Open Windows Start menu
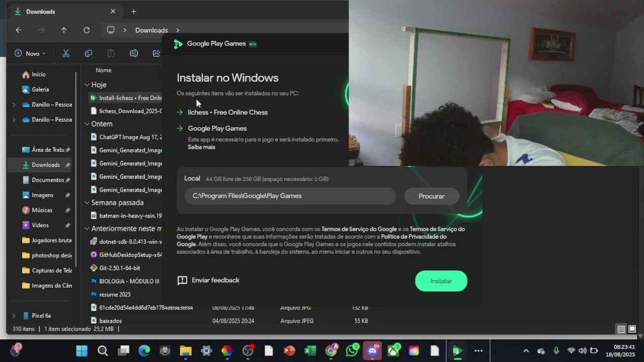The width and height of the screenshot is (644, 362). 82,350
